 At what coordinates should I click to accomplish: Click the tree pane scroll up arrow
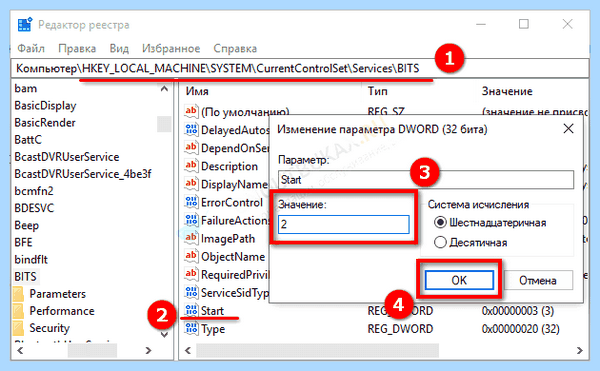point(165,89)
